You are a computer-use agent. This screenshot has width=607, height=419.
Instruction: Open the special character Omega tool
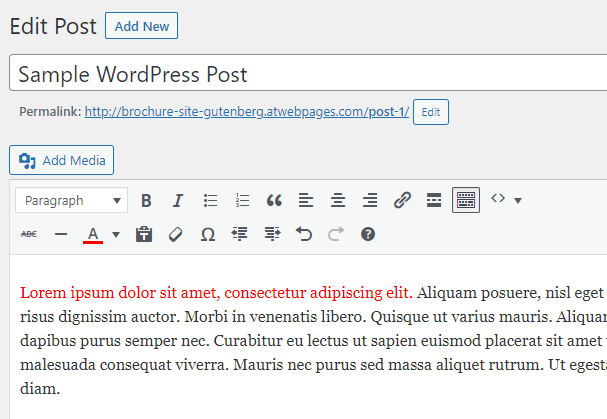coord(207,234)
